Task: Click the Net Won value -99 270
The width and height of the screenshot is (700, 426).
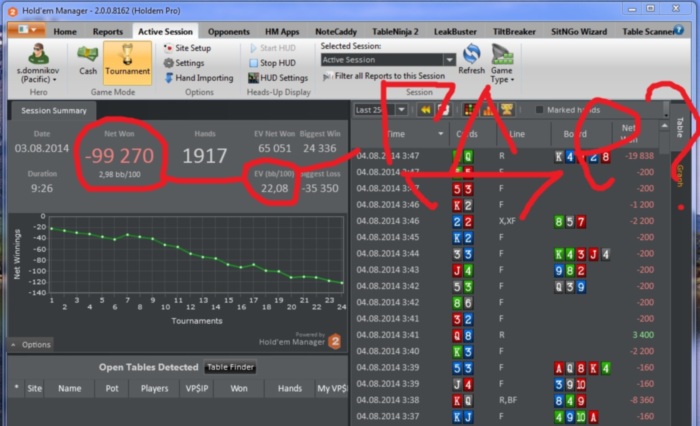Action: [119, 156]
